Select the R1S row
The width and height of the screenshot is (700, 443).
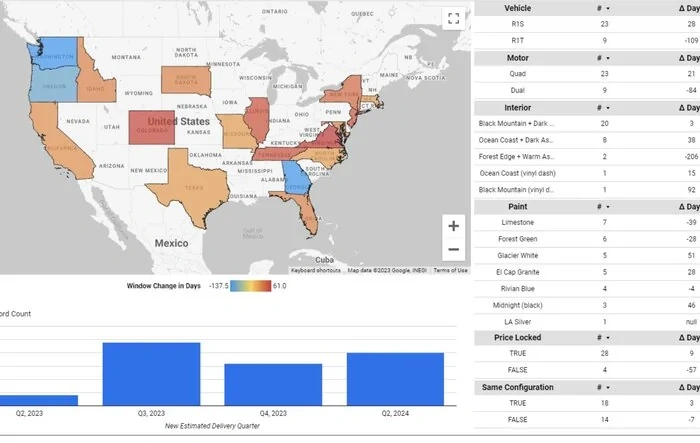click(587, 24)
